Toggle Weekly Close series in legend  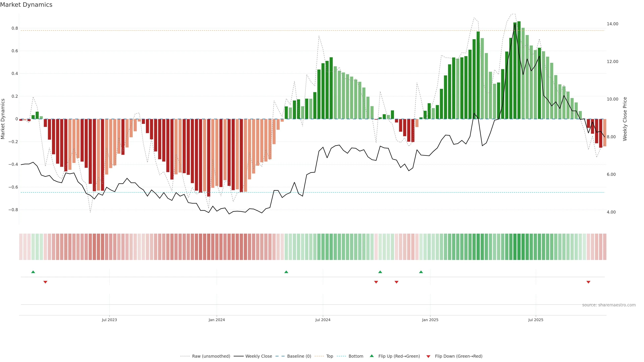[x=258, y=356]
